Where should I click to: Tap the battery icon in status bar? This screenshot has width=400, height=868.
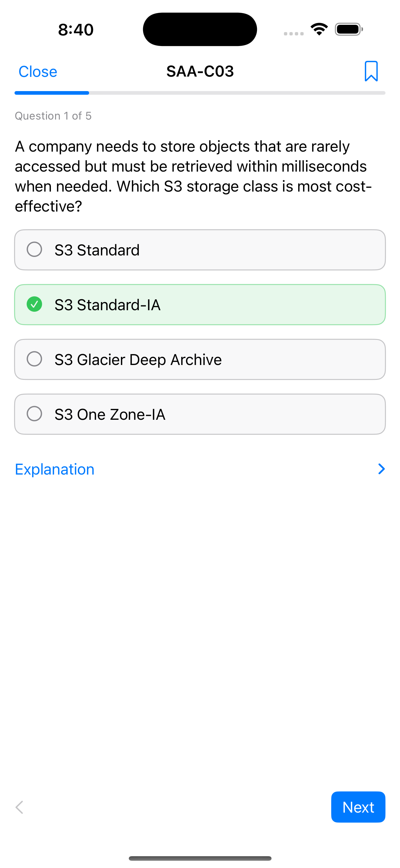349,29
